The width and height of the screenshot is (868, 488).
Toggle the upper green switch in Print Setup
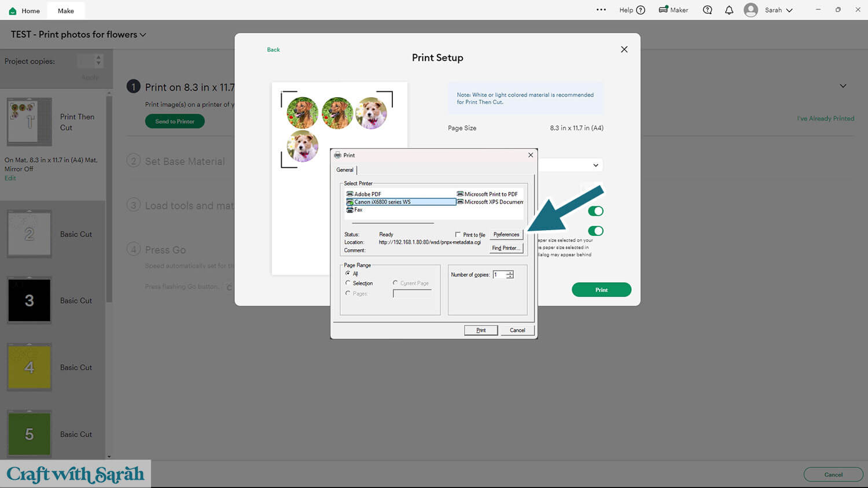tap(595, 211)
